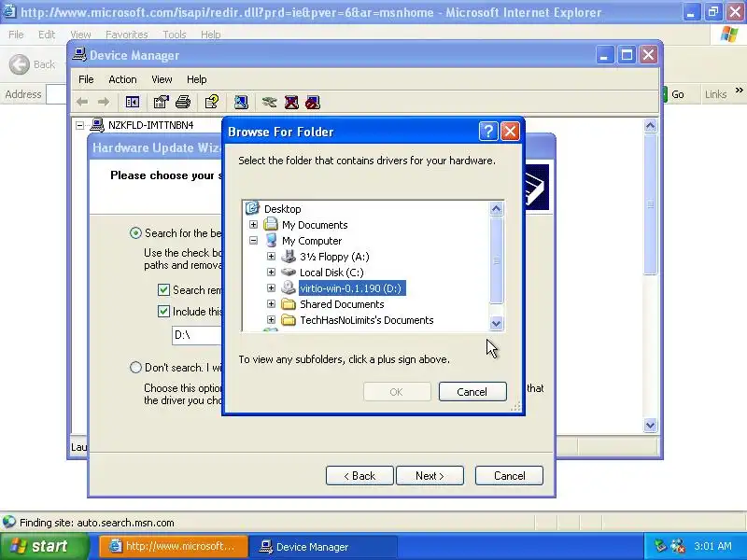Switch to the Internet Explorer taskbar button
Screen dimensions: 747x560
(174, 546)
